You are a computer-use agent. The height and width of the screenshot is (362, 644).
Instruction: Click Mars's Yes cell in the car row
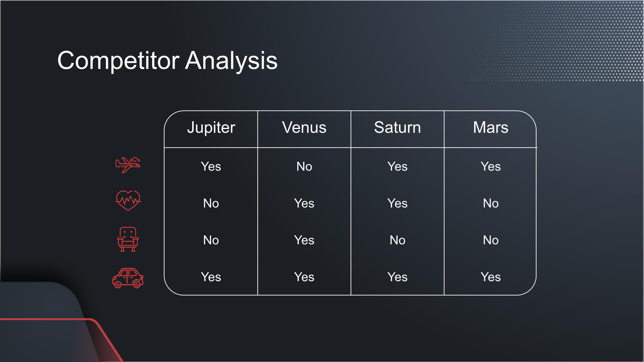(x=490, y=277)
